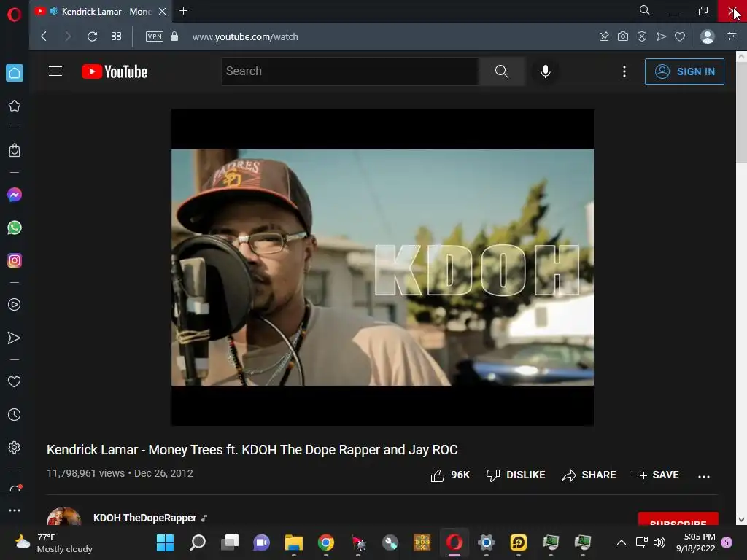Open the channel avatar thumbnail

tap(64, 517)
